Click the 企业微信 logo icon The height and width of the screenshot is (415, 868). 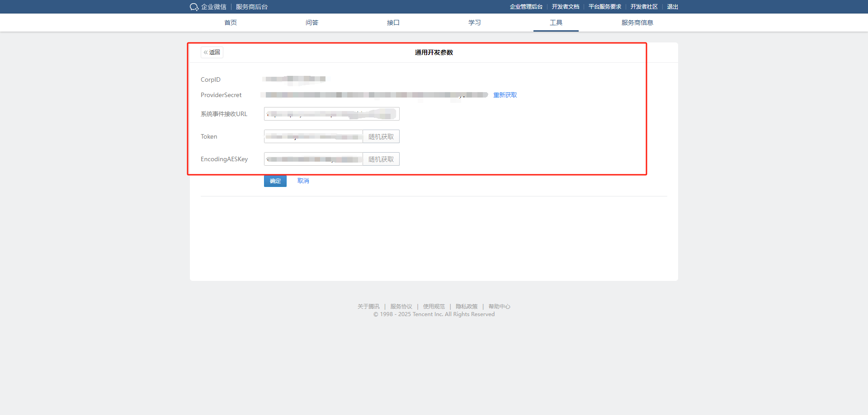pyautogui.click(x=194, y=7)
